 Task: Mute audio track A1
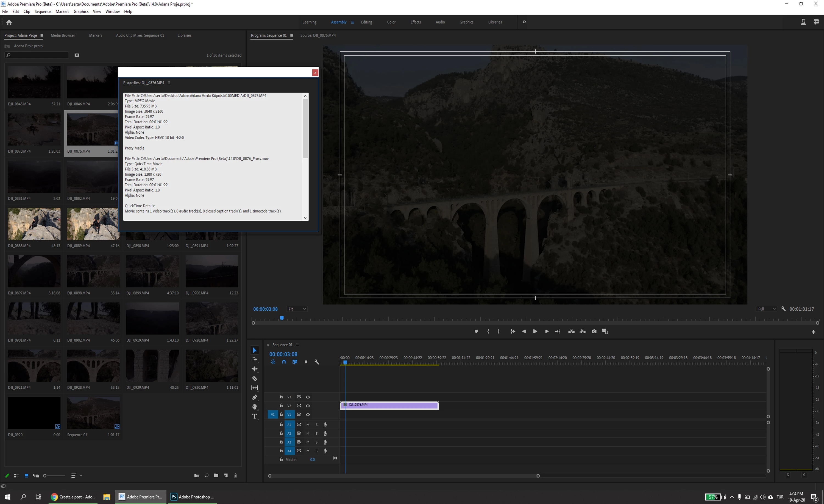point(308,424)
